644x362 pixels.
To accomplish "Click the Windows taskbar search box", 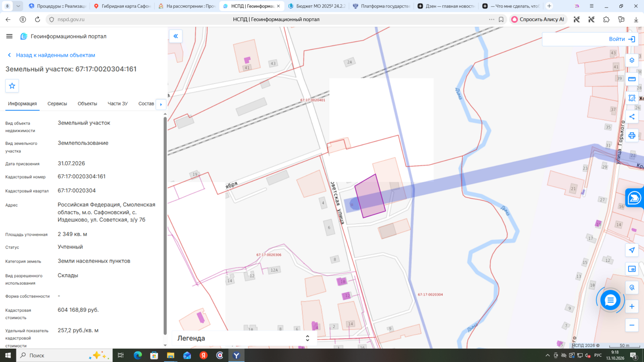I will (x=64, y=355).
